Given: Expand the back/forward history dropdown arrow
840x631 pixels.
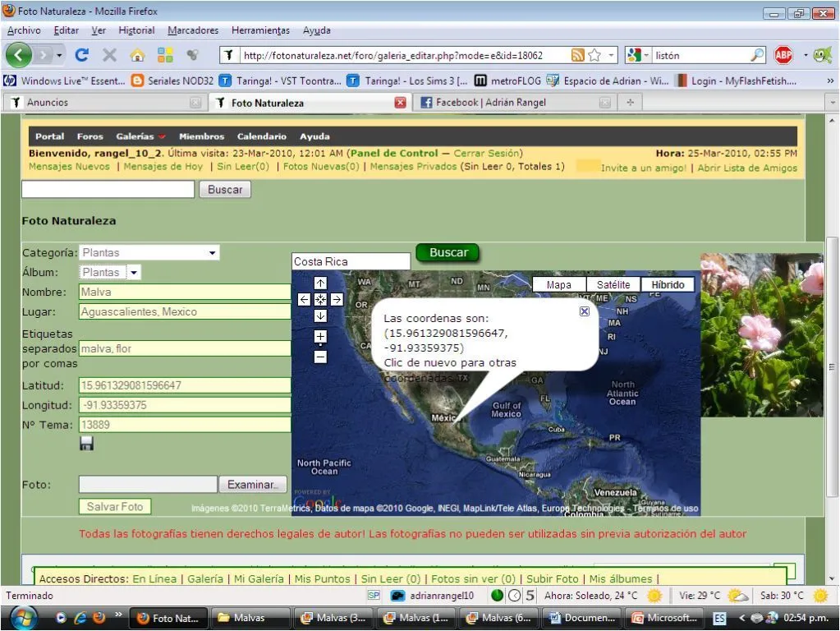Looking at the screenshot, I should coord(59,55).
